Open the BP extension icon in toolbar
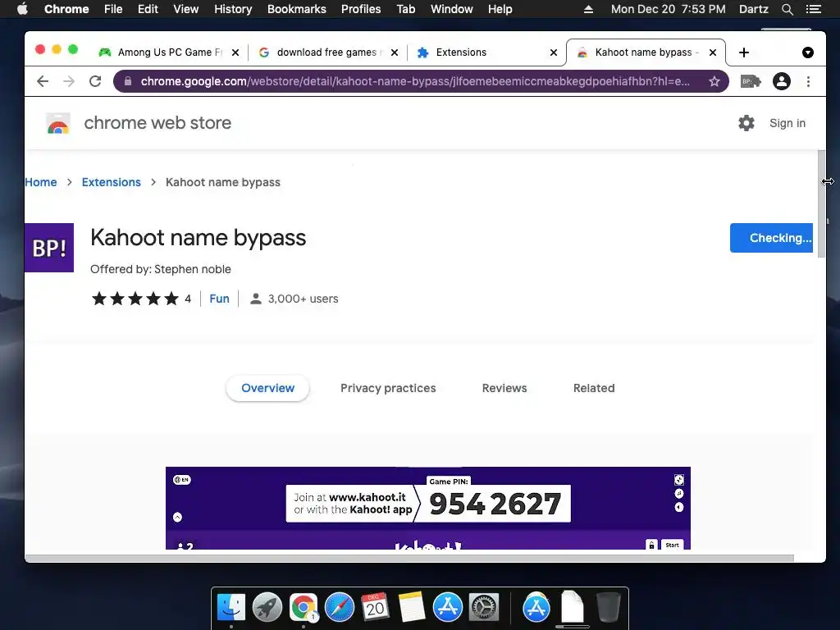The image size is (840, 630). tap(750, 81)
